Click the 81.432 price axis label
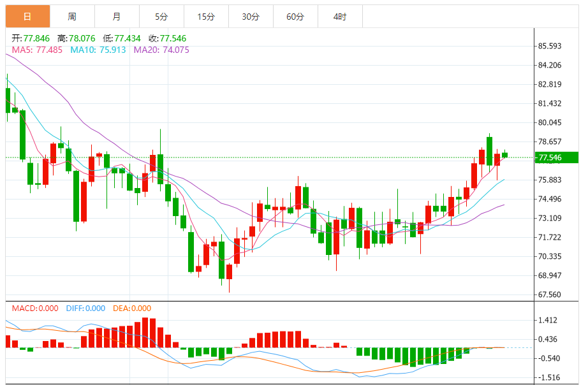 550,103
